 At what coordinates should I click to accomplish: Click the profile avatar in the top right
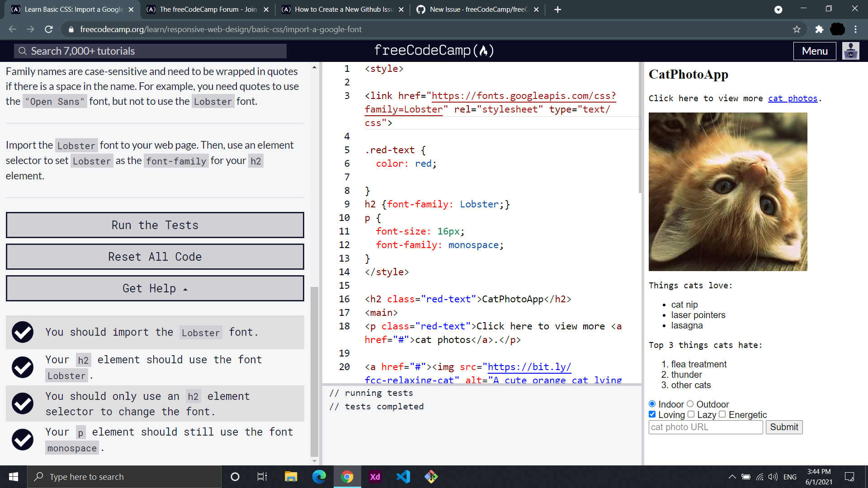click(x=850, y=51)
